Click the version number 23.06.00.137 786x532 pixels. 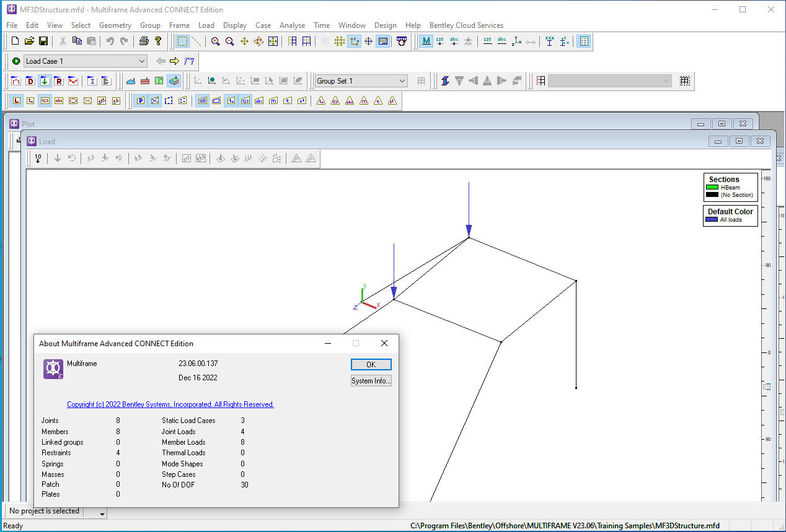pyautogui.click(x=198, y=364)
